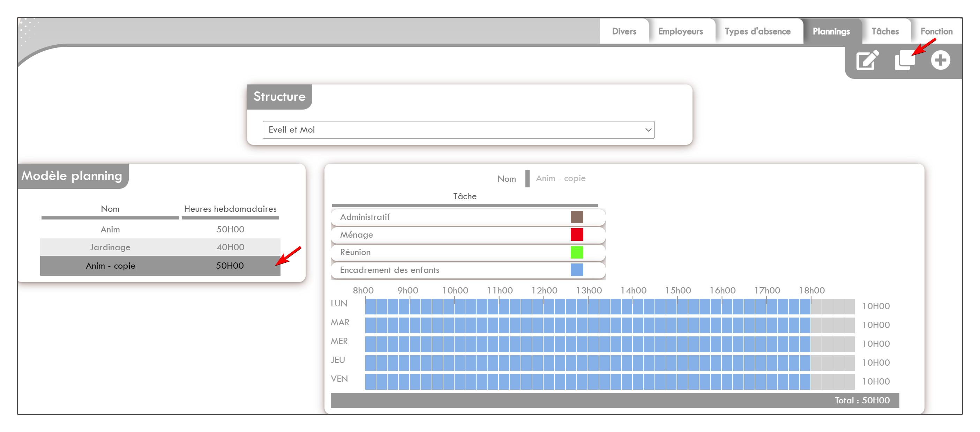Click the Tâche column header

[464, 196]
